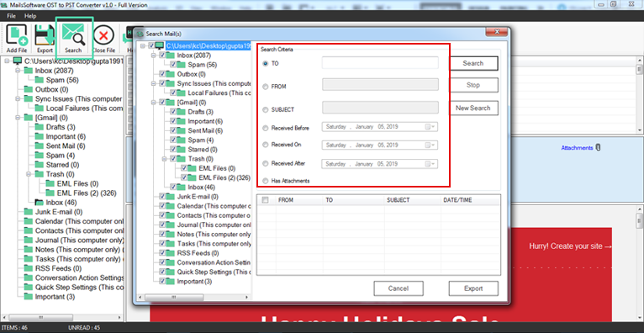Select the FROM radio button
Image resolution: width=644 pixels, height=333 pixels.
click(266, 87)
